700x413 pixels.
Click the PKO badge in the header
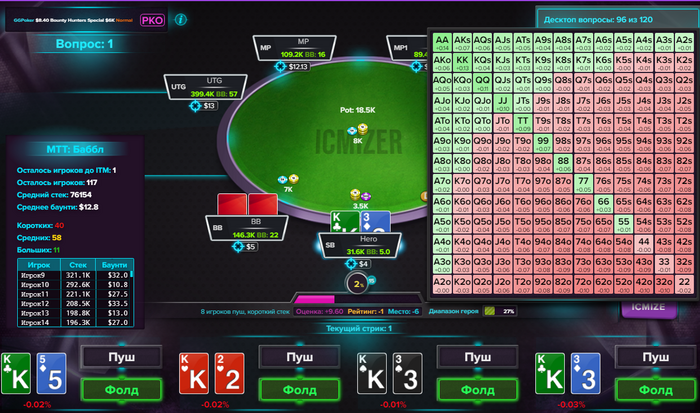click(152, 20)
